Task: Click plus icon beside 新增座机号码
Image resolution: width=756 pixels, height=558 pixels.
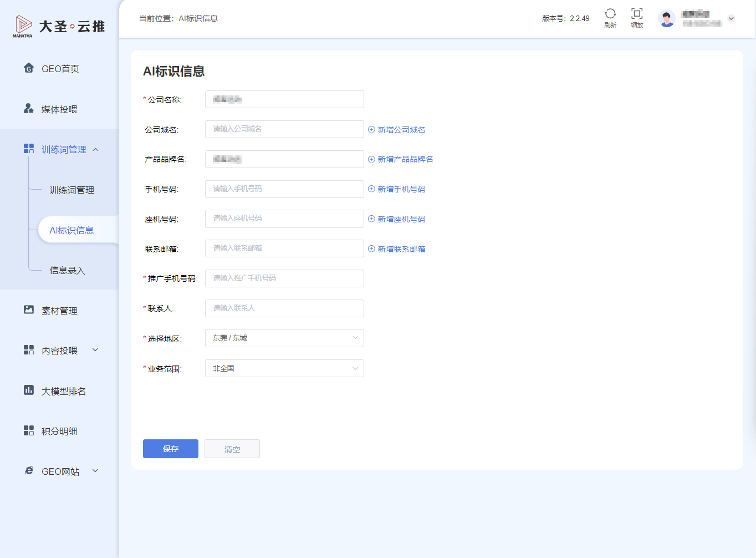Action: pos(371,219)
